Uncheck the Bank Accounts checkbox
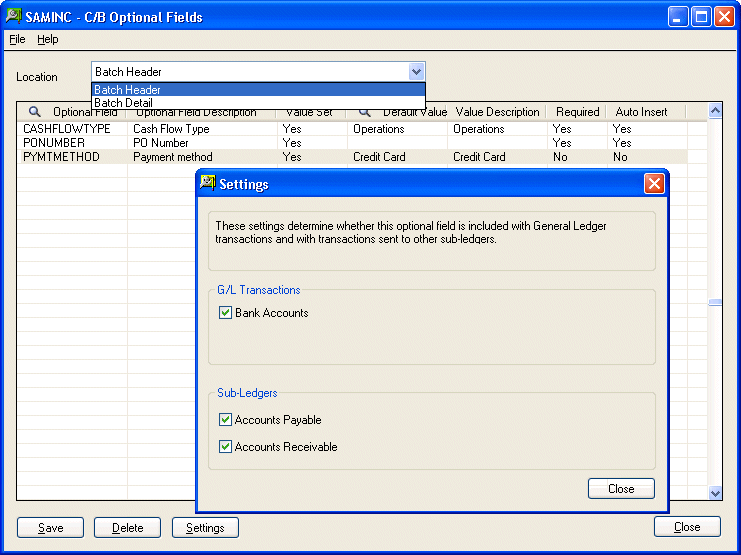This screenshot has width=741, height=555. pos(225,312)
